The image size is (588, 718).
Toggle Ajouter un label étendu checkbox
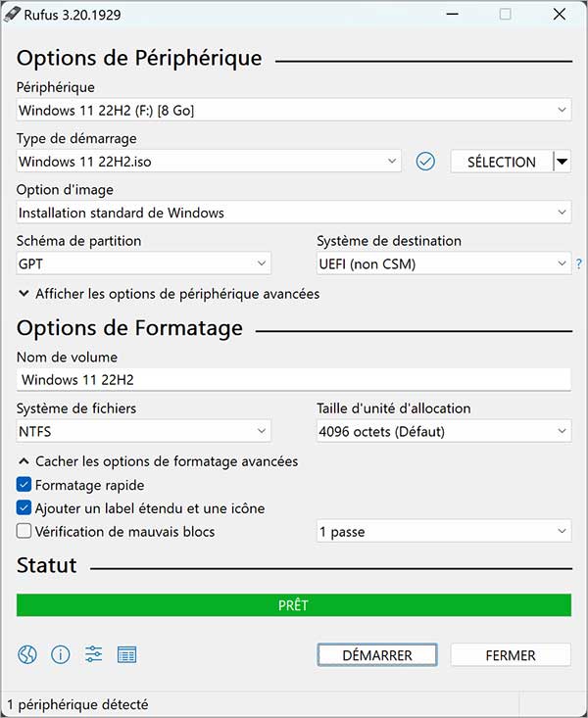pyautogui.click(x=24, y=507)
